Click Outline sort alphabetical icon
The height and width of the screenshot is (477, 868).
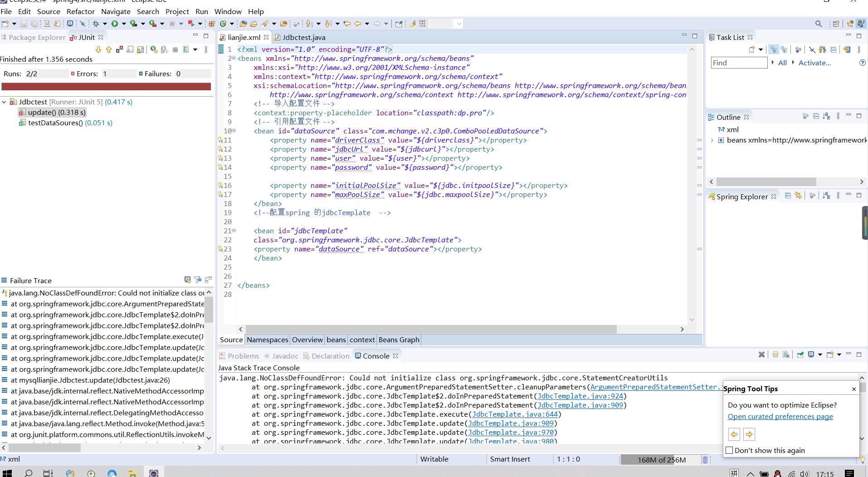click(826, 116)
